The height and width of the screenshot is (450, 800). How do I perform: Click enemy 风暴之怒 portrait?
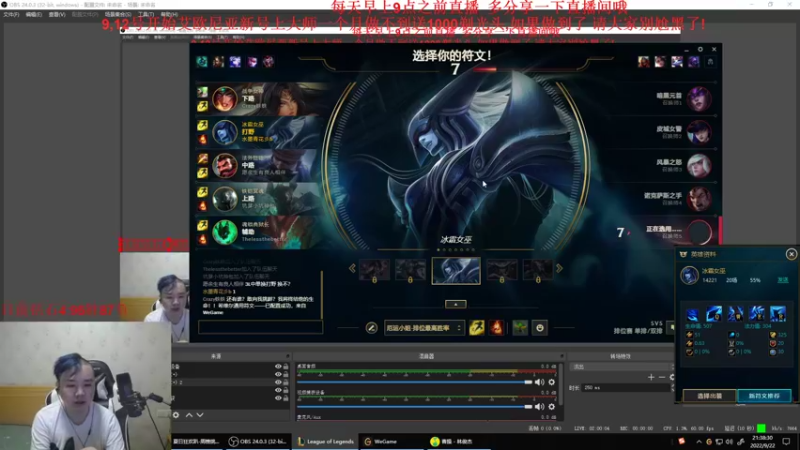[x=698, y=165]
